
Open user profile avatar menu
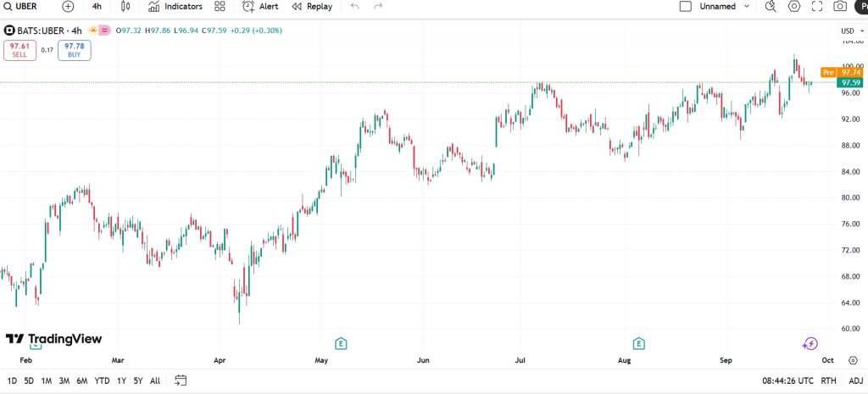pyautogui.click(x=861, y=7)
